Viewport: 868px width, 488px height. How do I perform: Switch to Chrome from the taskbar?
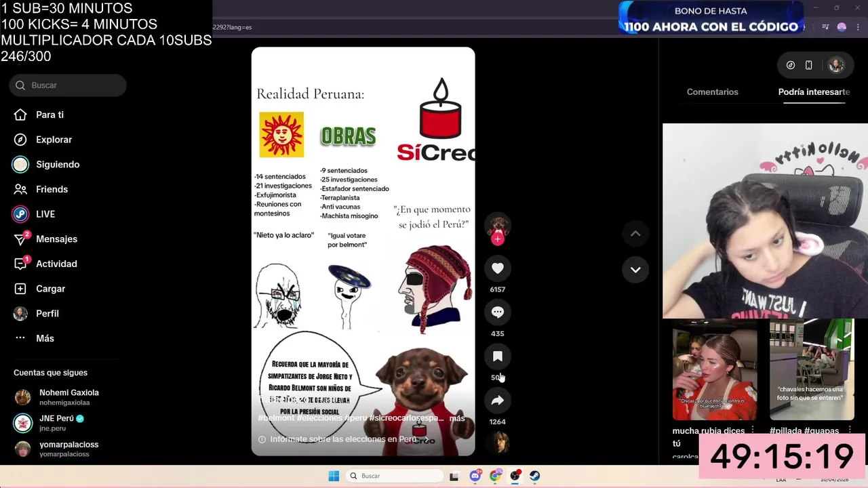point(495,476)
